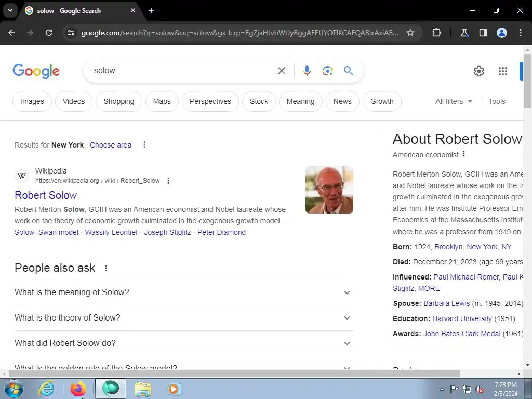532x399 pixels.
Task: Open Chrome Labs flask icon
Action: click(464, 33)
